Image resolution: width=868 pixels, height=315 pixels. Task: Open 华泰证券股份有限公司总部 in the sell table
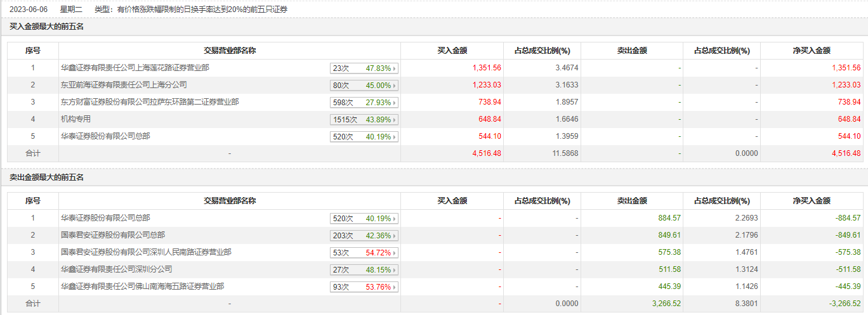(105, 218)
